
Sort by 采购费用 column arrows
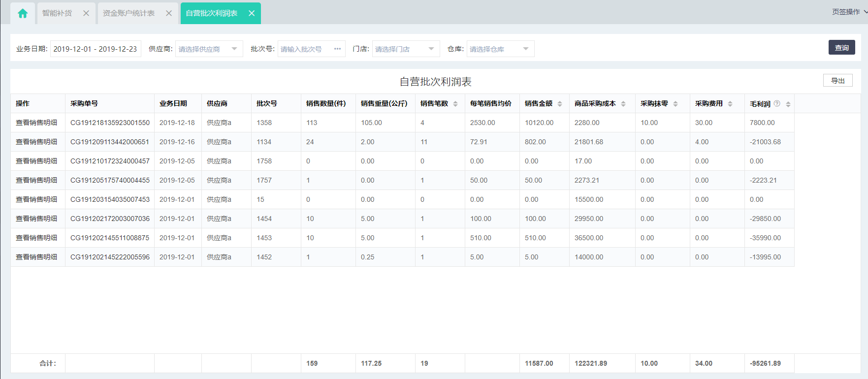tap(730, 104)
